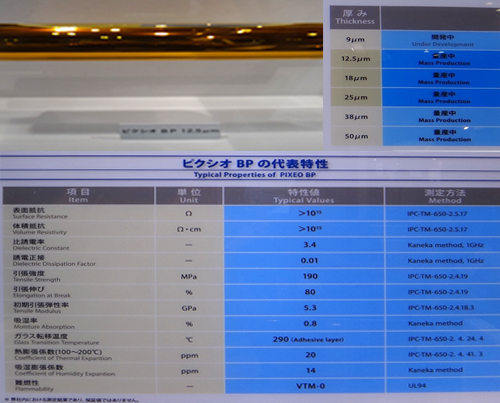
Task: Click the 'Unit' column header
Action: click(x=189, y=196)
